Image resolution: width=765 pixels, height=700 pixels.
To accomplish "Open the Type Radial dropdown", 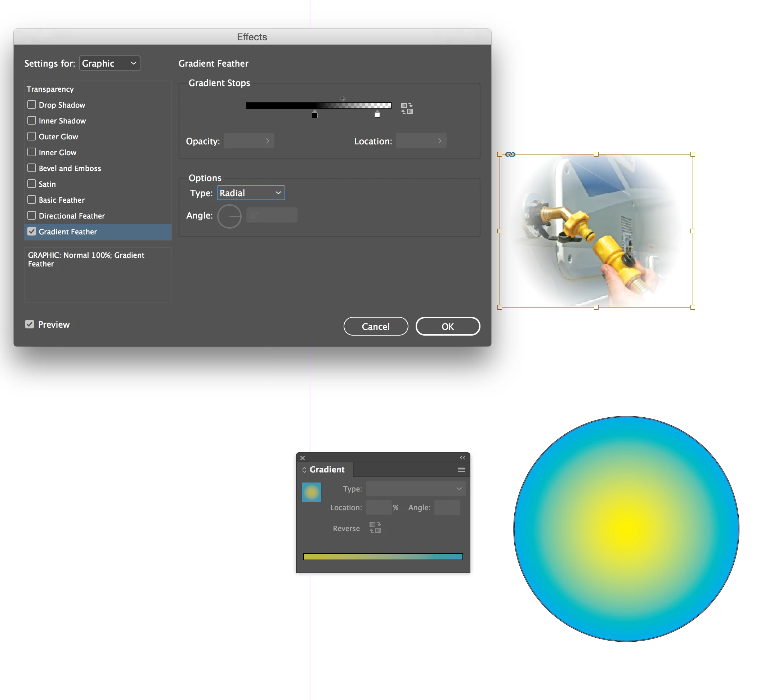I will [250, 193].
